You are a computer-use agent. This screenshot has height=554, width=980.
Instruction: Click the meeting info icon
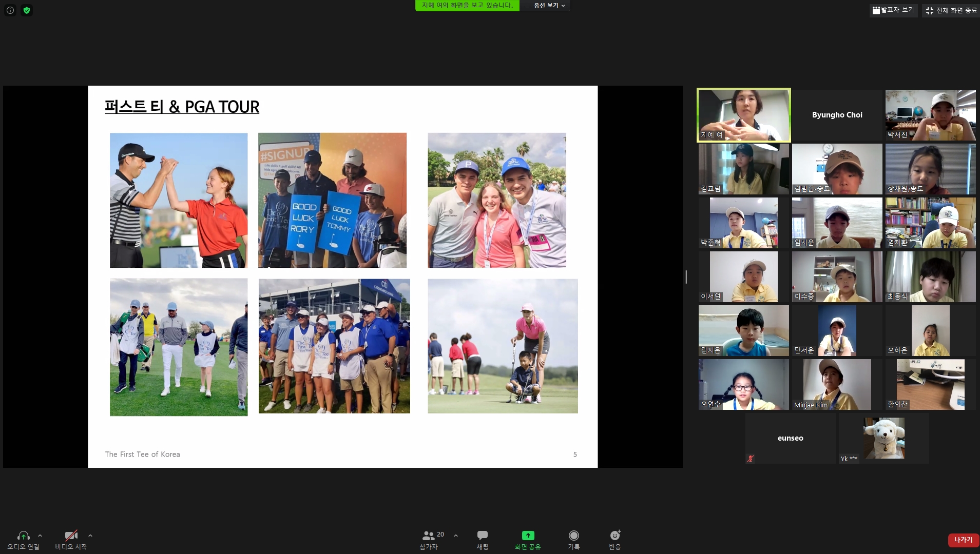tap(10, 10)
